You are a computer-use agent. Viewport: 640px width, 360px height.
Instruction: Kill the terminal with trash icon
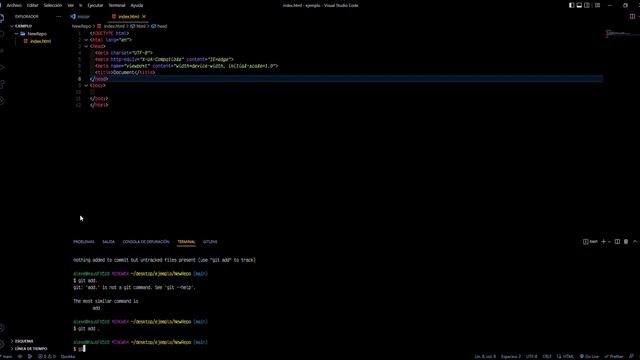[x=626, y=242]
